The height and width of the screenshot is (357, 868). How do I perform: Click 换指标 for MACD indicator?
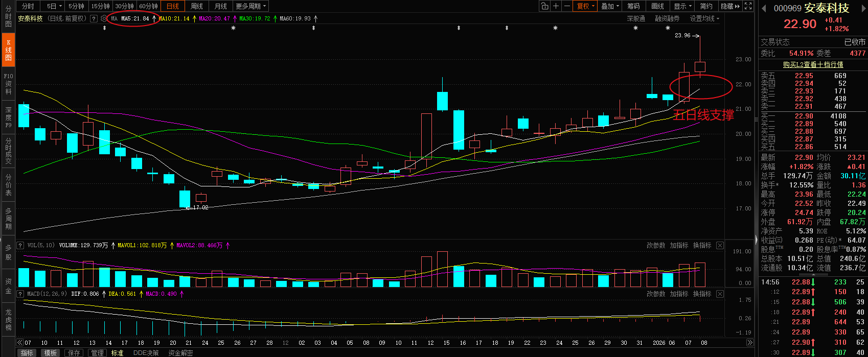(702, 294)
